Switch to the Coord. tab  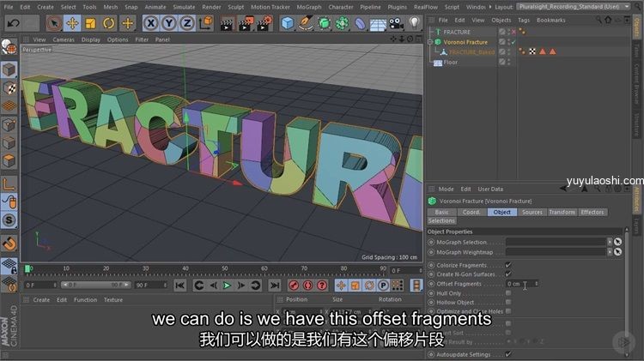click(471, 212)
